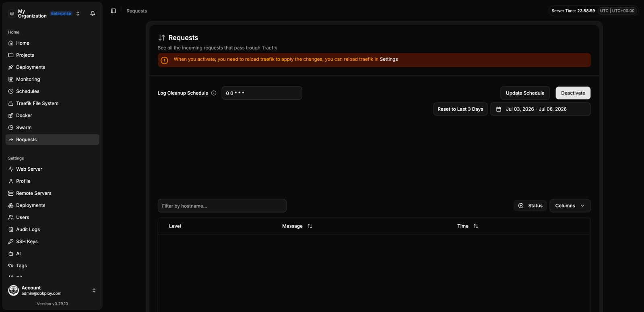This screenshot has height=312, width=644.
Task: Click the UTC timezone badge
Action: [x=617, y=11]
